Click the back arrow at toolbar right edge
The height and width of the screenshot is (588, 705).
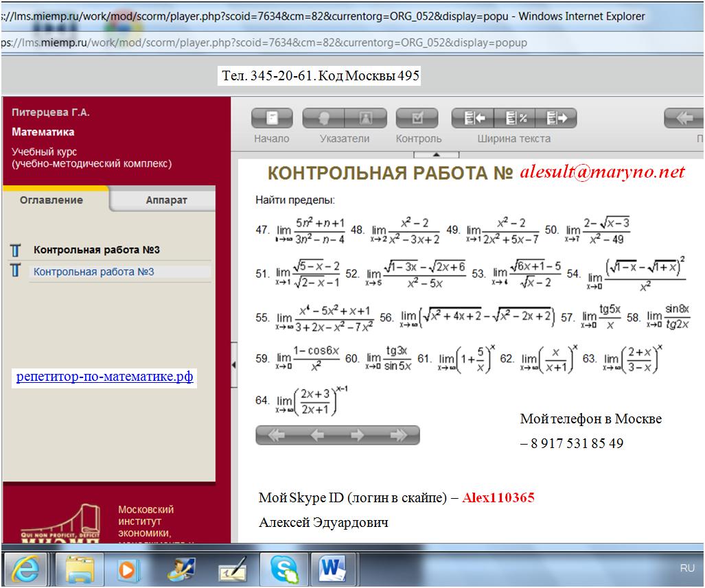coord(684,118)
